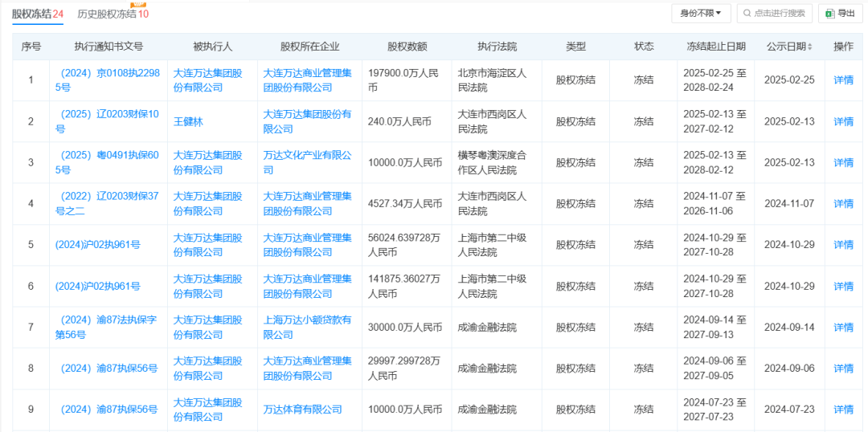Viewport: 868px width, 432px height.
Task: Click the Excel icon on export button
Action: click(830, 14)
